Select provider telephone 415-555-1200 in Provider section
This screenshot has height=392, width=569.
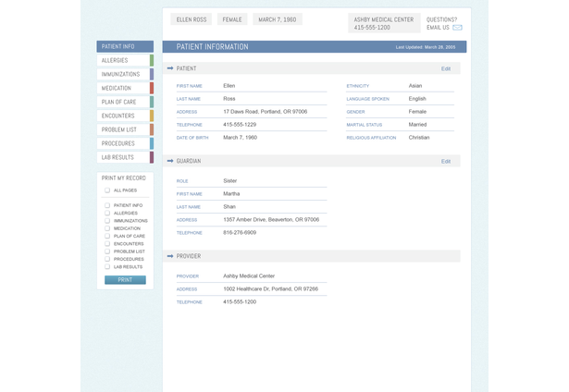pyautogui.click(x=240, y=301)
